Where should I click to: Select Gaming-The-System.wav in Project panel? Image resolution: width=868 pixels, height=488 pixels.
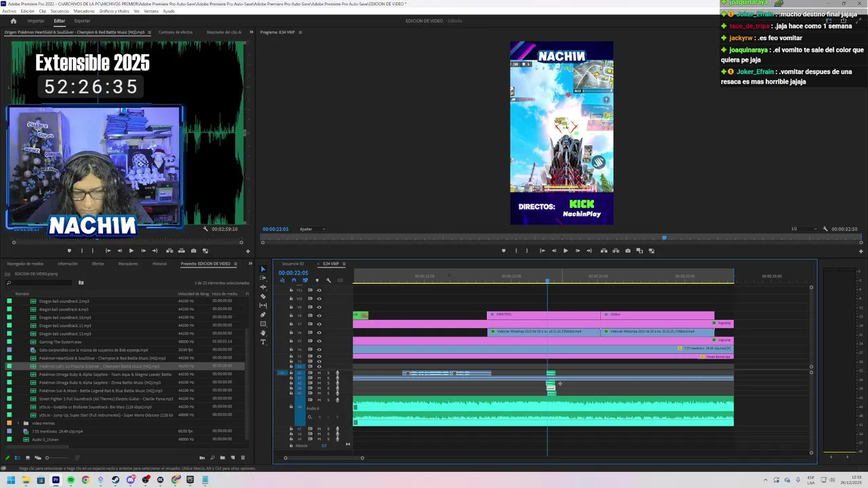point(60,342)
